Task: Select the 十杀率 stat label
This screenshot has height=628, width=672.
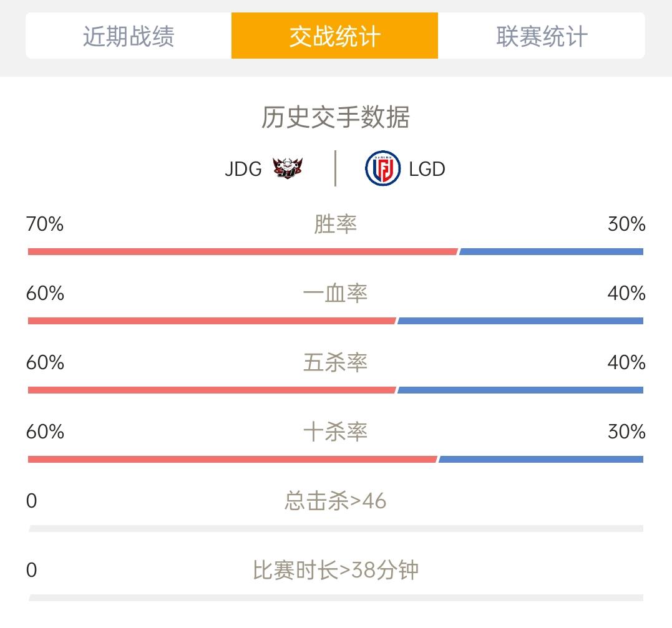Action: [336, 432]
